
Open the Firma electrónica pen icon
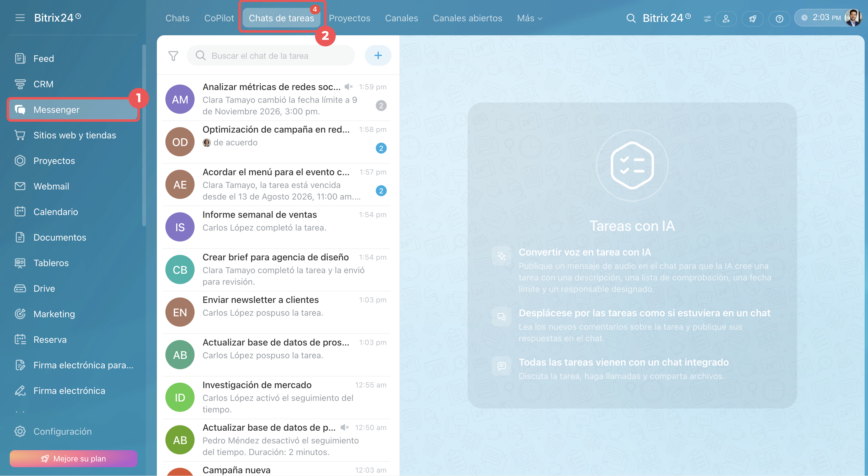point(20,391)
